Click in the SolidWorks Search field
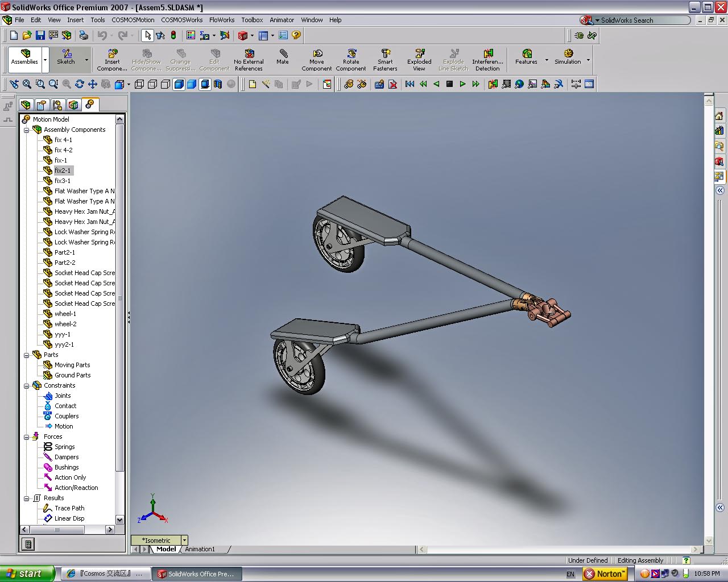 click(x=644, y=20)
